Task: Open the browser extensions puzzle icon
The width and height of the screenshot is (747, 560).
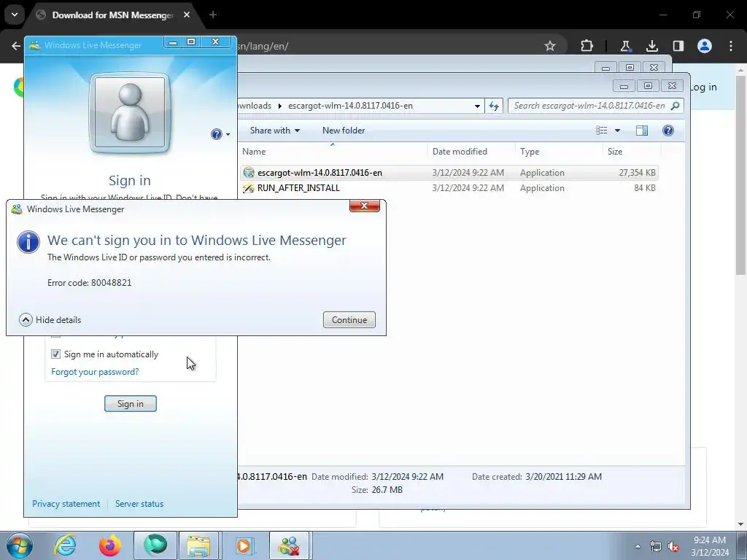Action: click(x=587, y=46)
